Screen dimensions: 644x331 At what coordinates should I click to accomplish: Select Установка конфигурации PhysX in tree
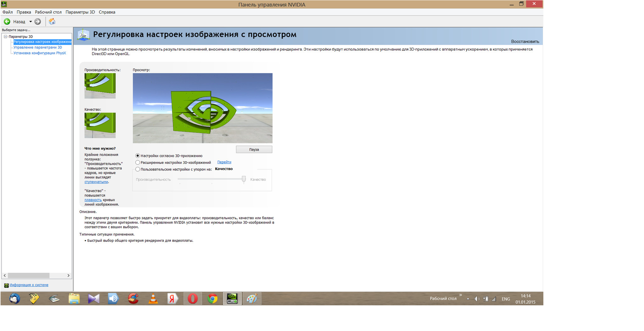[x=40, y=53]
